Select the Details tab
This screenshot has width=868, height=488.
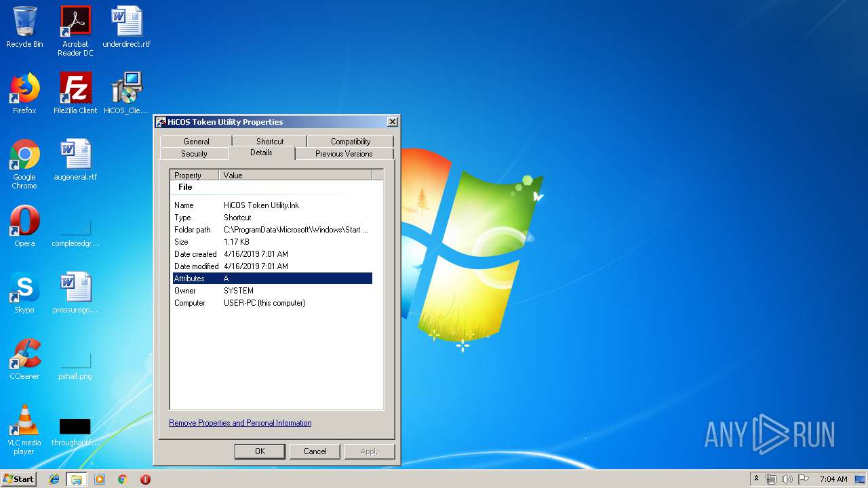[261, 152]
